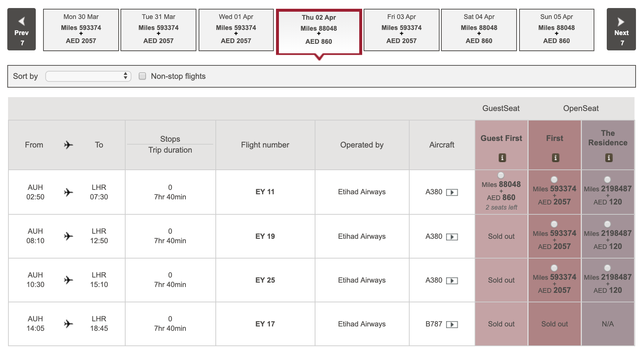
Task: Choose First fare radio for EY 19
Action: (554, 224)
